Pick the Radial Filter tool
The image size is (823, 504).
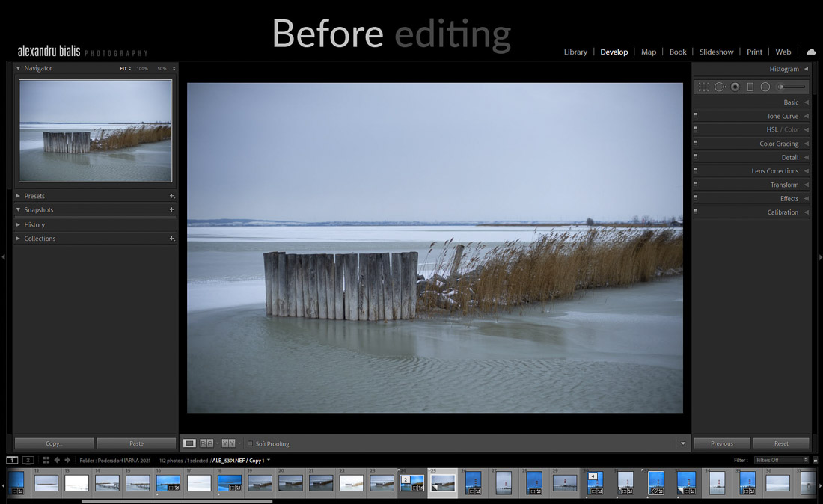pyautogui.click(x=765, y=87)
